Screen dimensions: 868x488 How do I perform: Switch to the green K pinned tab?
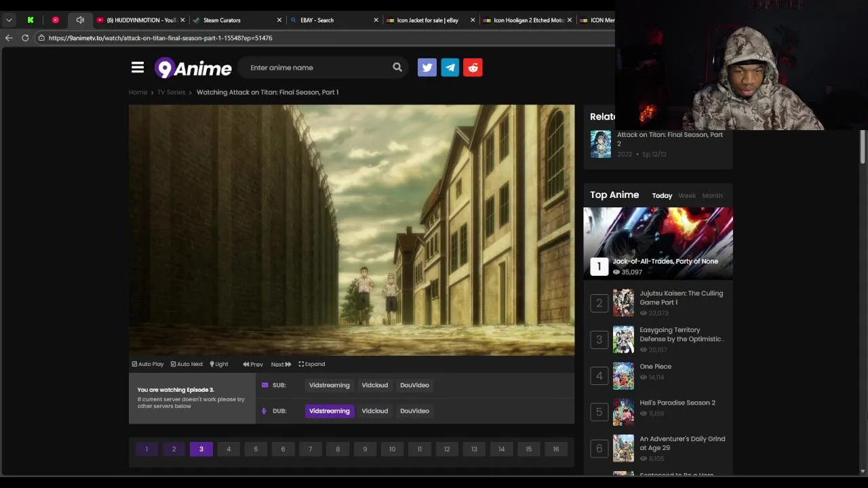[31, 20]
